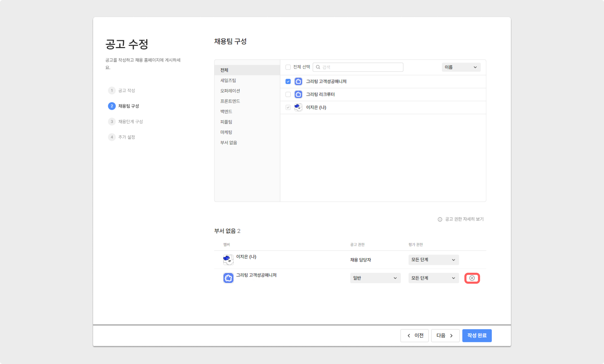Click the 작성 완료 button
The width and height of the screenshot is (604, 364).
click(x=477, y=335)
